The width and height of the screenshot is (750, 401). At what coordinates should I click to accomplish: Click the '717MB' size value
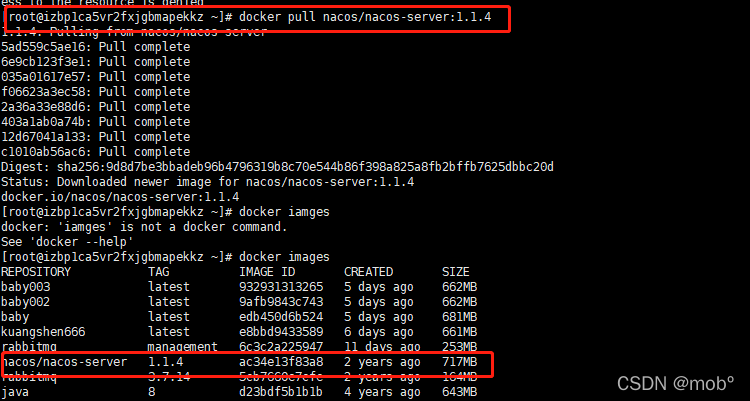460,362
